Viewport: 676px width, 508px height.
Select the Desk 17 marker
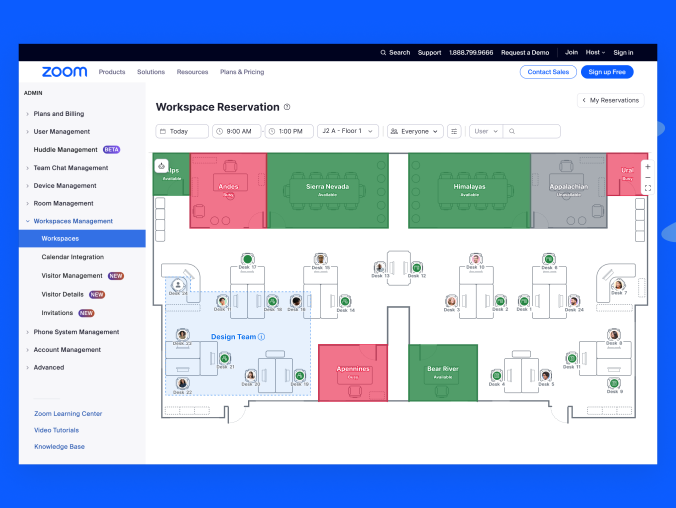pyautogui.click(x=247, y=260)
